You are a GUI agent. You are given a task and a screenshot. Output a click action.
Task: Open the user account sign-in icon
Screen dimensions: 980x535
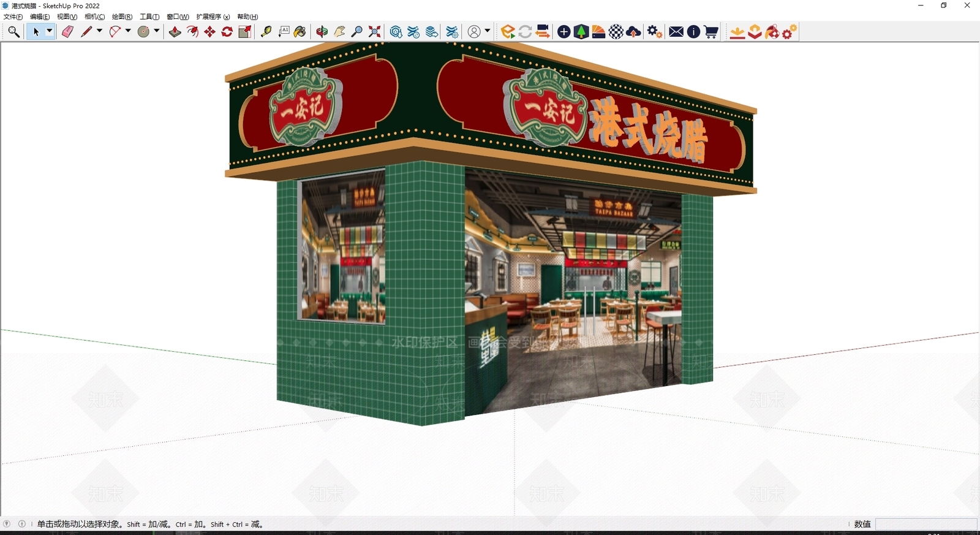point(474,32)
